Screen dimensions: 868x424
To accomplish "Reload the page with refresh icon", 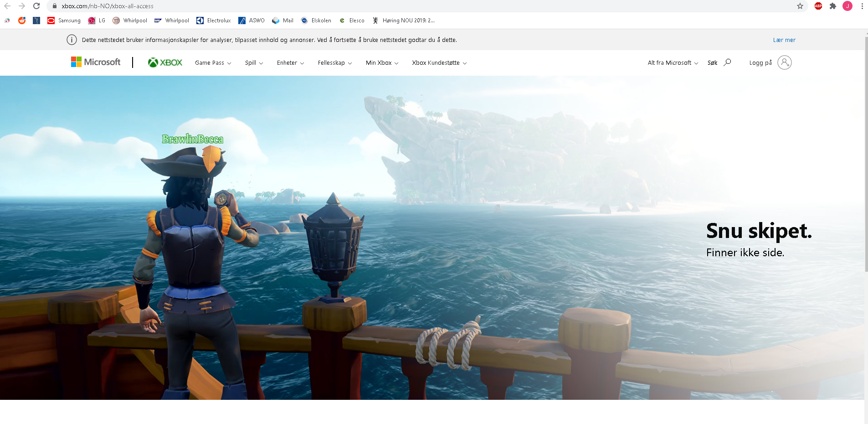I will 36,6.
